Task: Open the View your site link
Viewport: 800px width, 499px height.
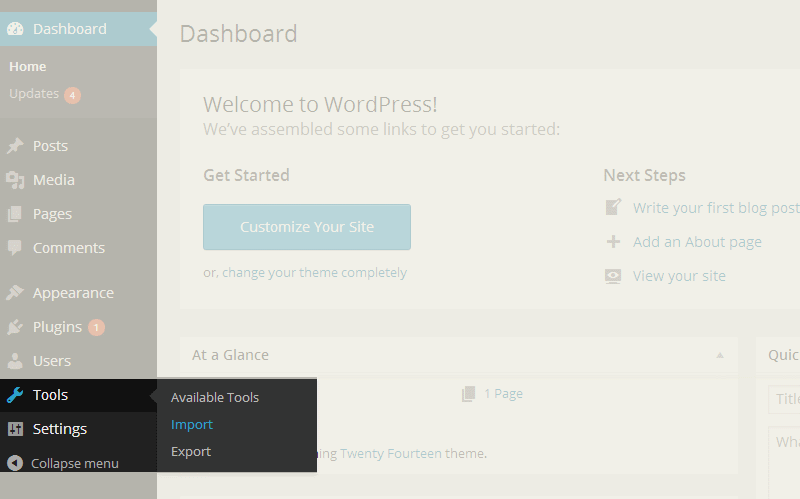Action: click(x=679, y=276)
